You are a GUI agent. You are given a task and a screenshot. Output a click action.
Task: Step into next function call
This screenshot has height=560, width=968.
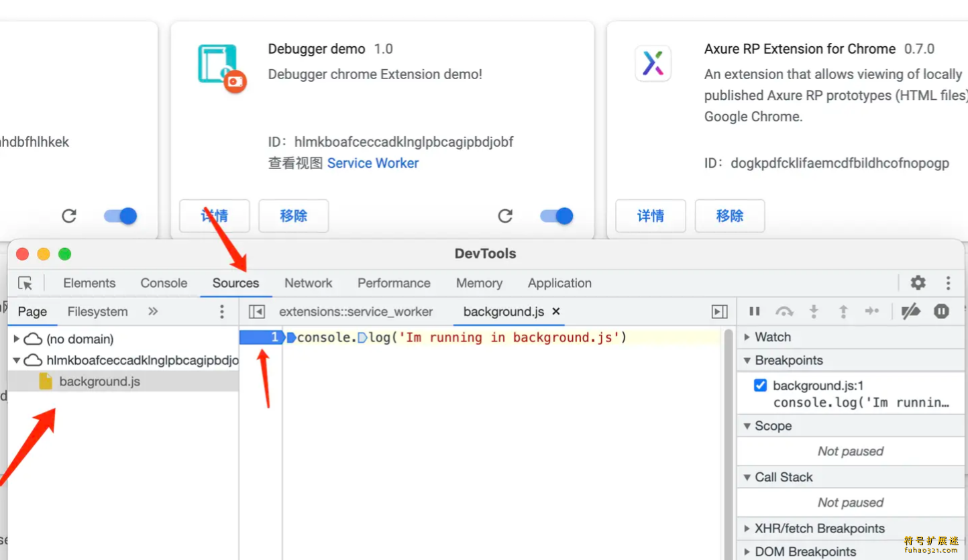pyautogui.click(x=814, y=311)
